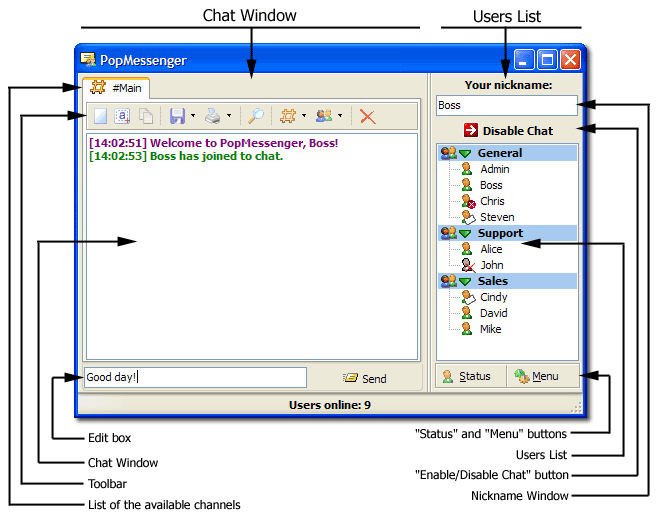Click the red X close channel icon
Screen dimensions: 662x521
pos(368,116)
